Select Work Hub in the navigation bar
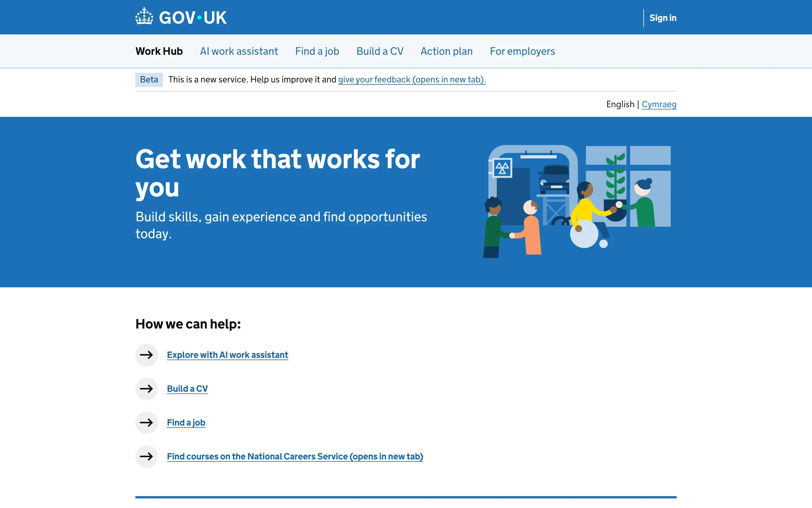Image resolution: width=812 pixels, height=508 pixels. point(159,51)
